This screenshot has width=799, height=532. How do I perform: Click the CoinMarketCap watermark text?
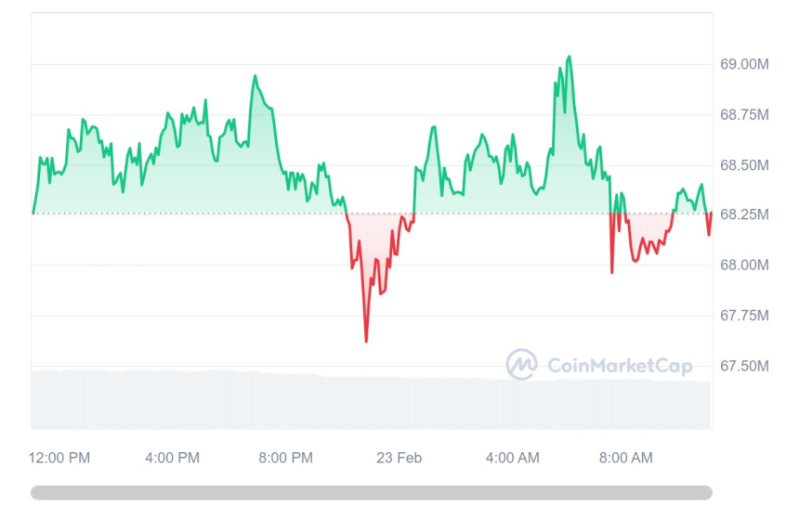(x=620, y=366)
